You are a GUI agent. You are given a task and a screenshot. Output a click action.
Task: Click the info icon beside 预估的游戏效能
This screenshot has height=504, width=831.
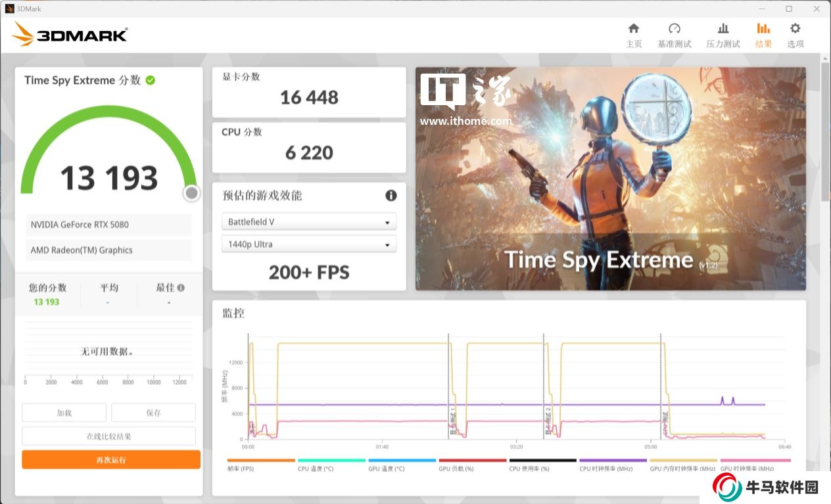tap(391, 196)
